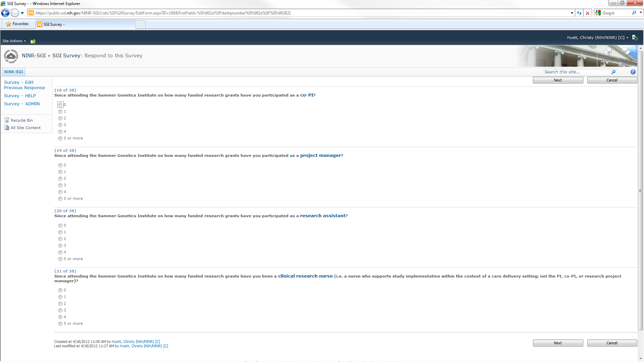Select 0 for research assistant question
This screenshot has height=362, width=644.
pos(60,226)
